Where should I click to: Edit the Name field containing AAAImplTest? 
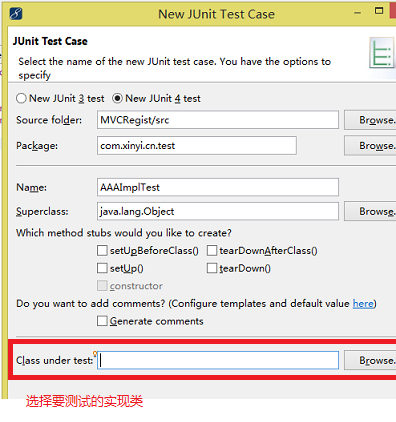(x=218, y=187)
